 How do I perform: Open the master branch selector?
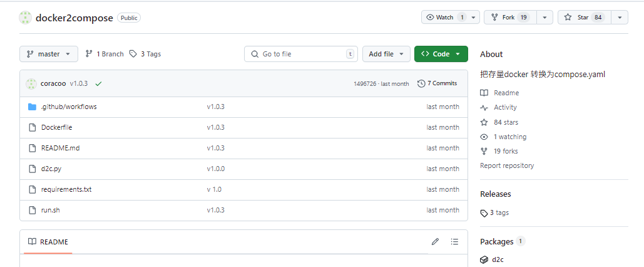point(49,54)
